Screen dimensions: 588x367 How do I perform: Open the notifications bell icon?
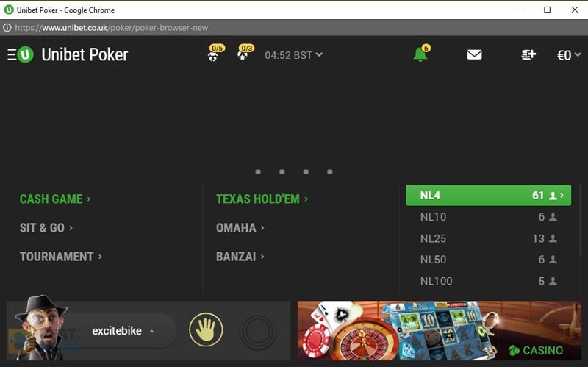click(420, 53)
